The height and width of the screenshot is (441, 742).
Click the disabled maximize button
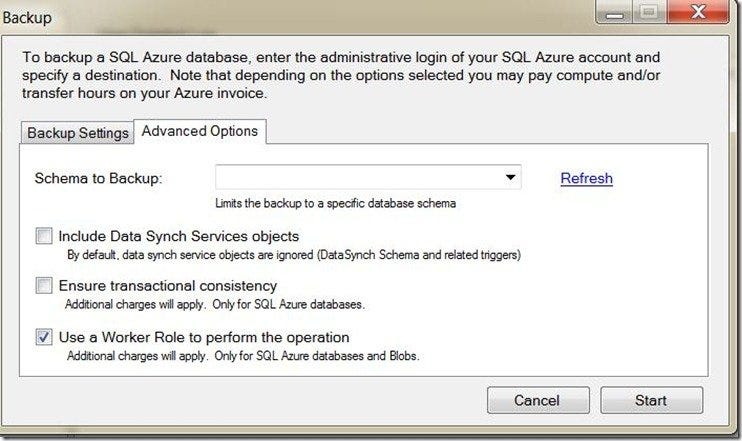pyautogui.click(x=649, y=12)
